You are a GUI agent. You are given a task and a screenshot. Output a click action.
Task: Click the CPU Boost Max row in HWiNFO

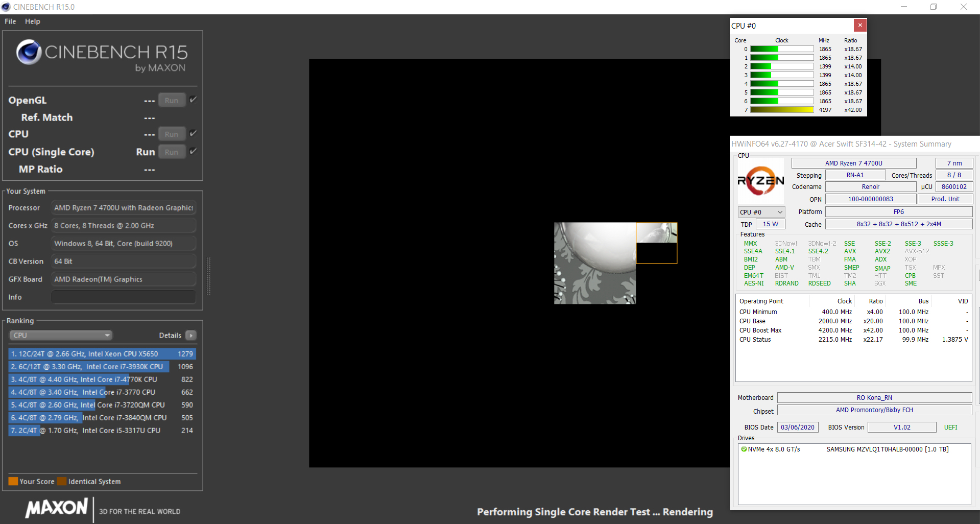[853, 330]
